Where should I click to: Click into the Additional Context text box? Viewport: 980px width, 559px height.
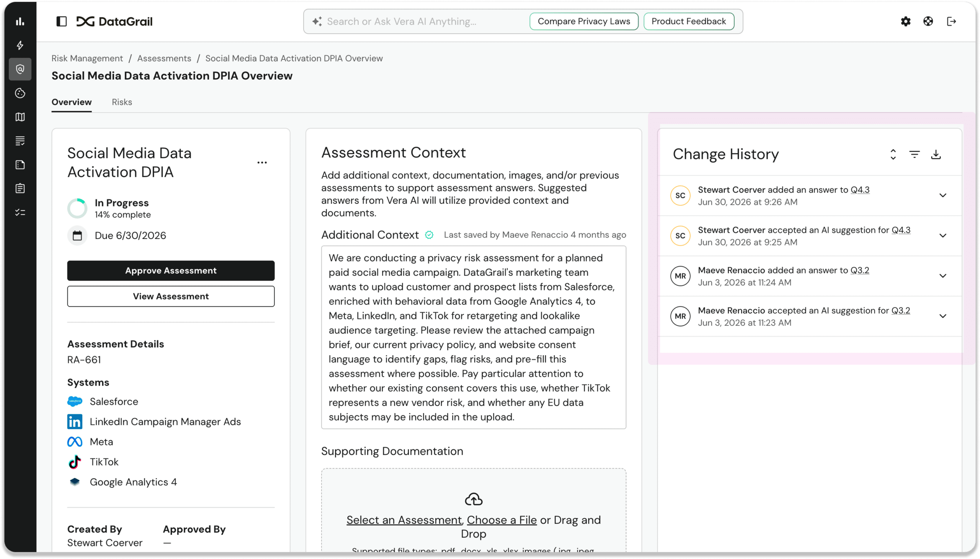coord(473,337)
